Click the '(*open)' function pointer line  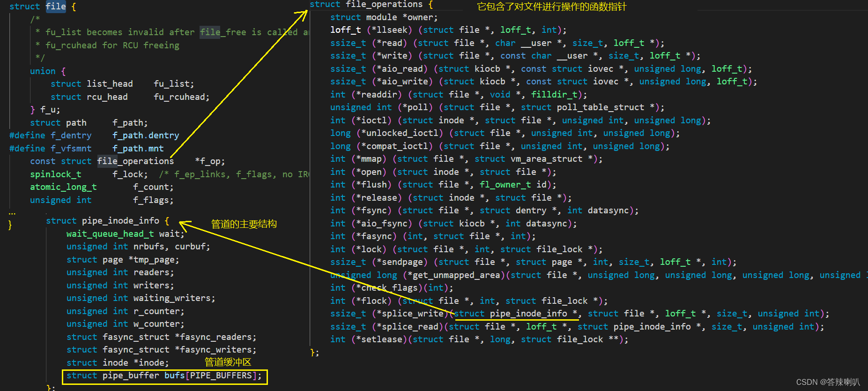[443, 172]
